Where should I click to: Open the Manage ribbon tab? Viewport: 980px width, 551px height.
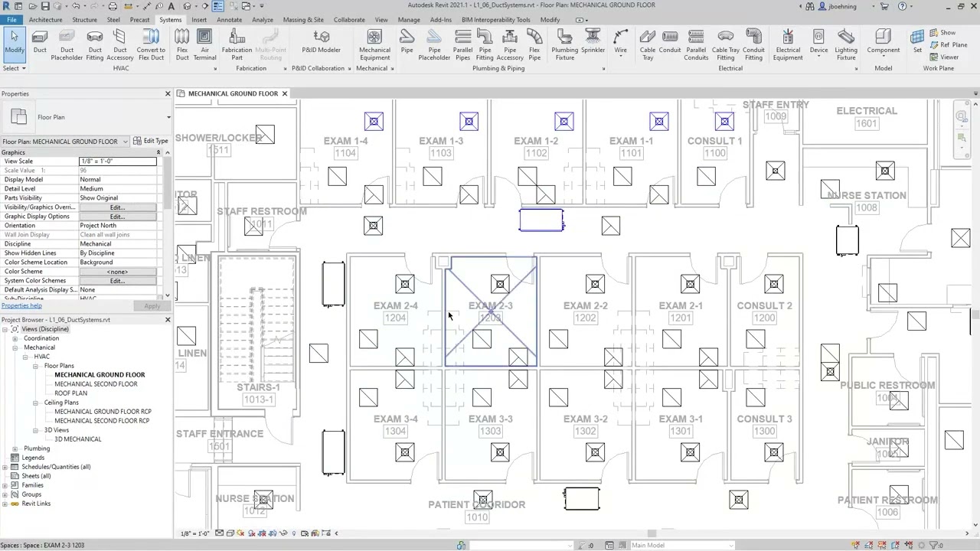(409, 20)
